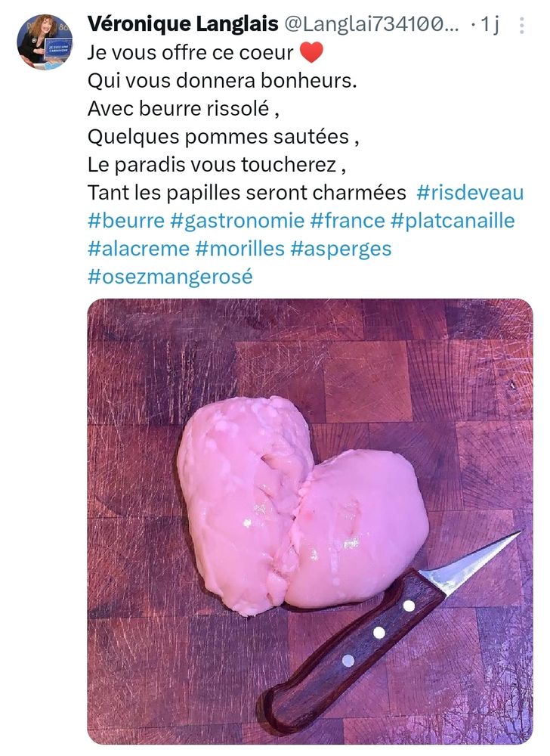Open Véronique Langlais profile avatar
The width and height of the screenshot is (550, 756).
[45, 42]
